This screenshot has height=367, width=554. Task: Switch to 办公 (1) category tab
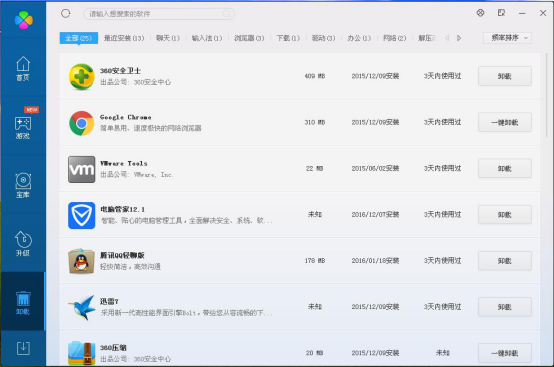pyautogui.click(x=359, y=38)
